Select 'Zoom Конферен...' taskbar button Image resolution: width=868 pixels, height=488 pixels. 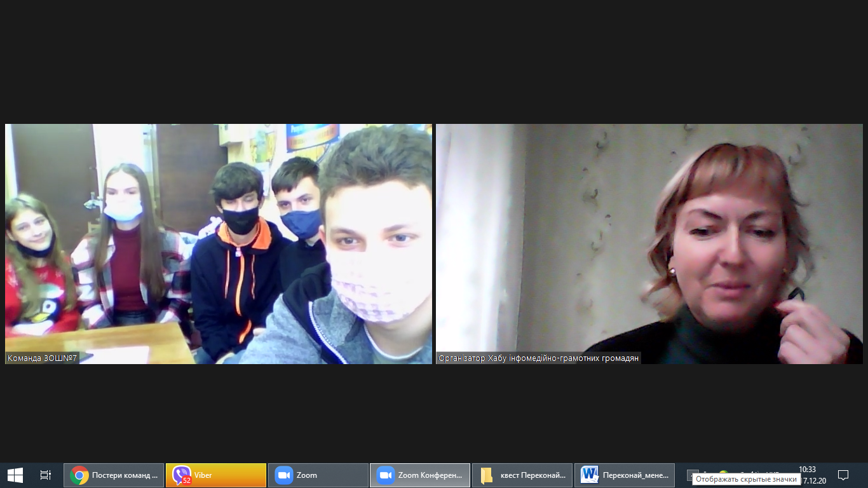coord(420,475)
